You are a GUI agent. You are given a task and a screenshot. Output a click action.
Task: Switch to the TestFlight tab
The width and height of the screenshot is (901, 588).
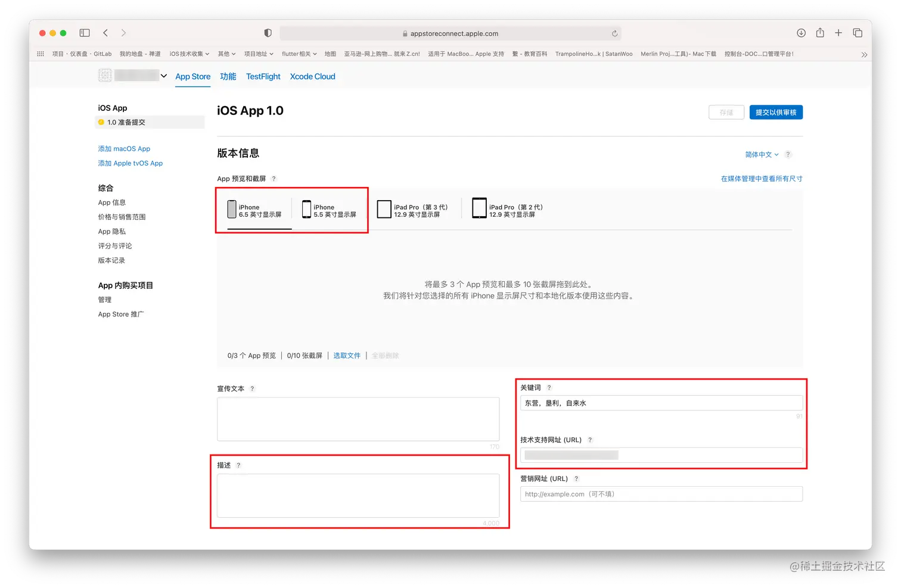point(263,76)
